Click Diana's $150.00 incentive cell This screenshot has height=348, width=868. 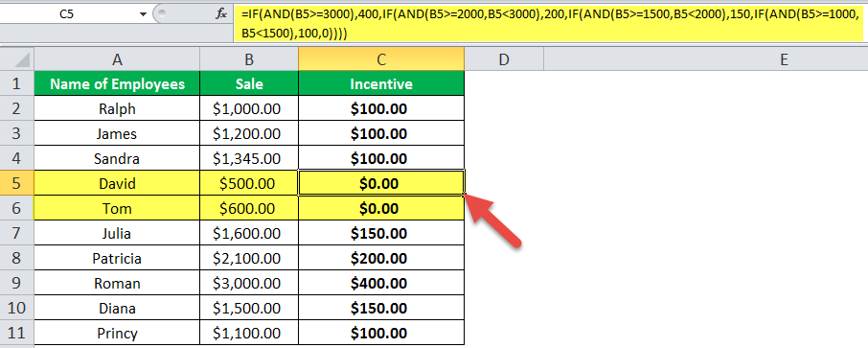click(x=381, y=308)
